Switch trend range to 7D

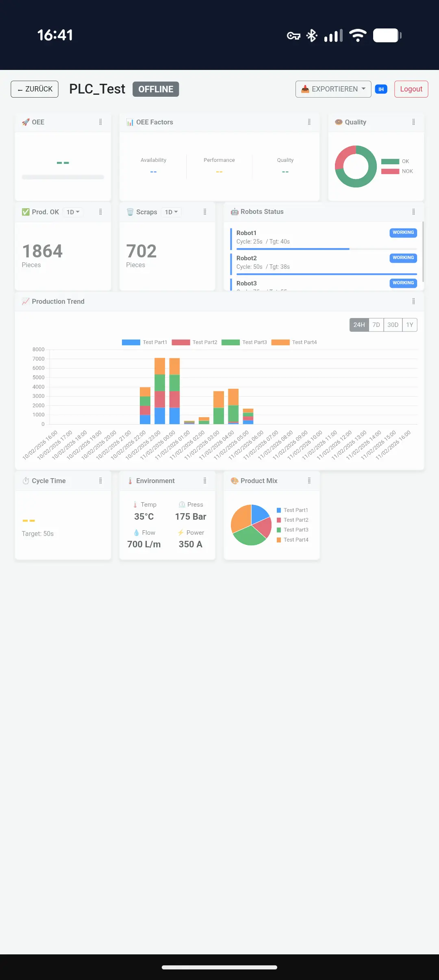[376, 325]
